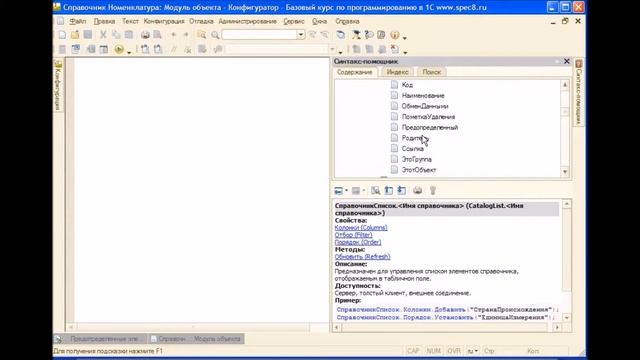
Task: Click the description pane scrollbar up arrow
Action: tap(567, 204)
